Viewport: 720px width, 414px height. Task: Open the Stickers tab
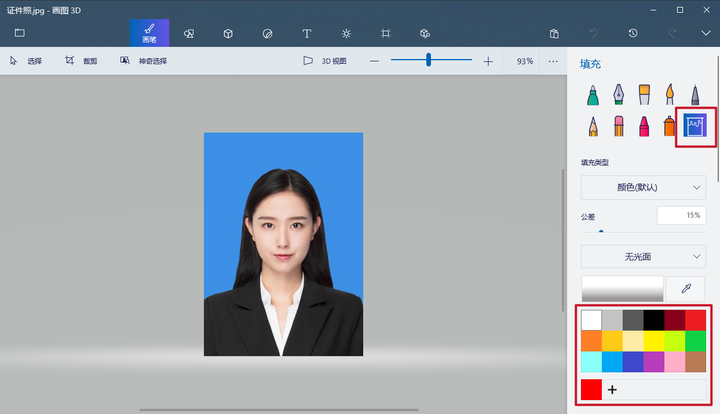[267, 34]
